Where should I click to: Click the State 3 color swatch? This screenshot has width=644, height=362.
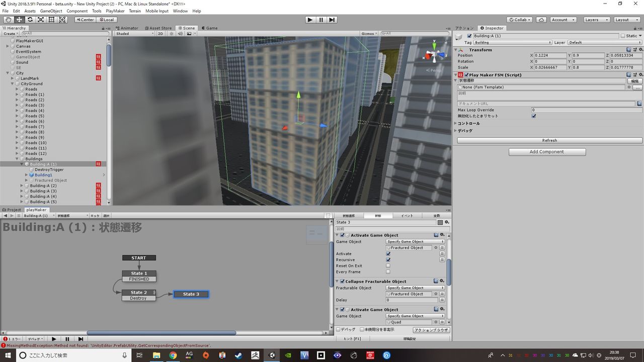(440, 222)
